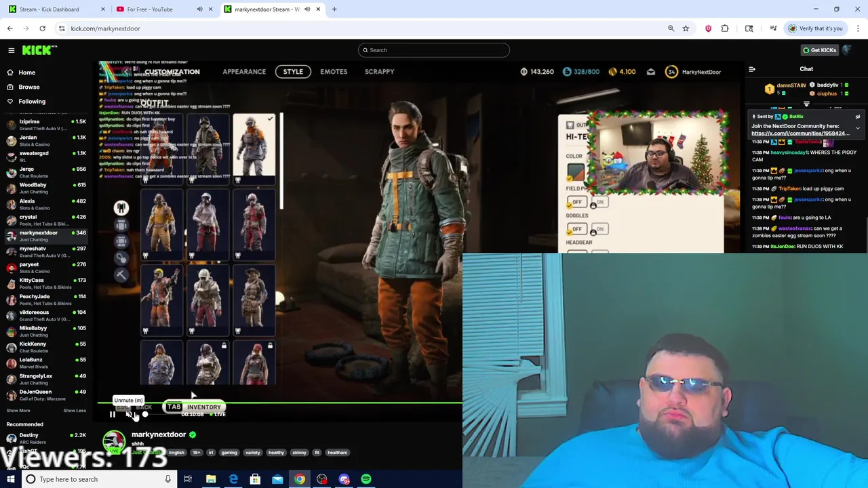Click taskbar search microphone icon
This screenshot has height=488, width=868.
click(167, 479)
